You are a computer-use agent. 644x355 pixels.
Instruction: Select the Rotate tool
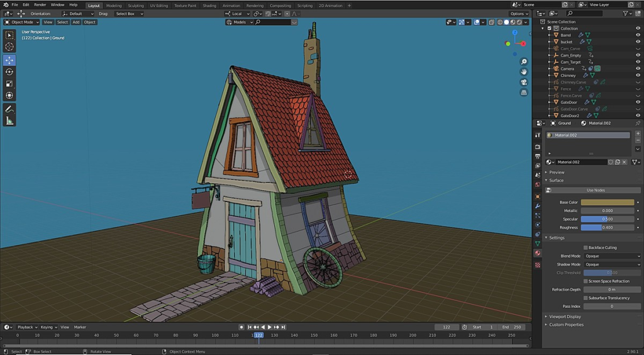click(x=9, y=72)
